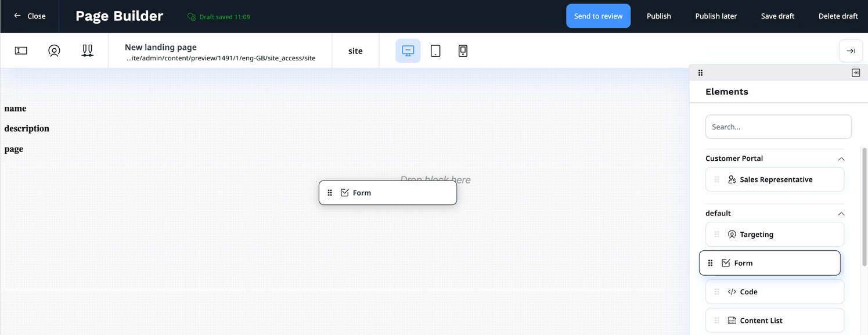Focus the Elements search field

(x=778, y=127)
